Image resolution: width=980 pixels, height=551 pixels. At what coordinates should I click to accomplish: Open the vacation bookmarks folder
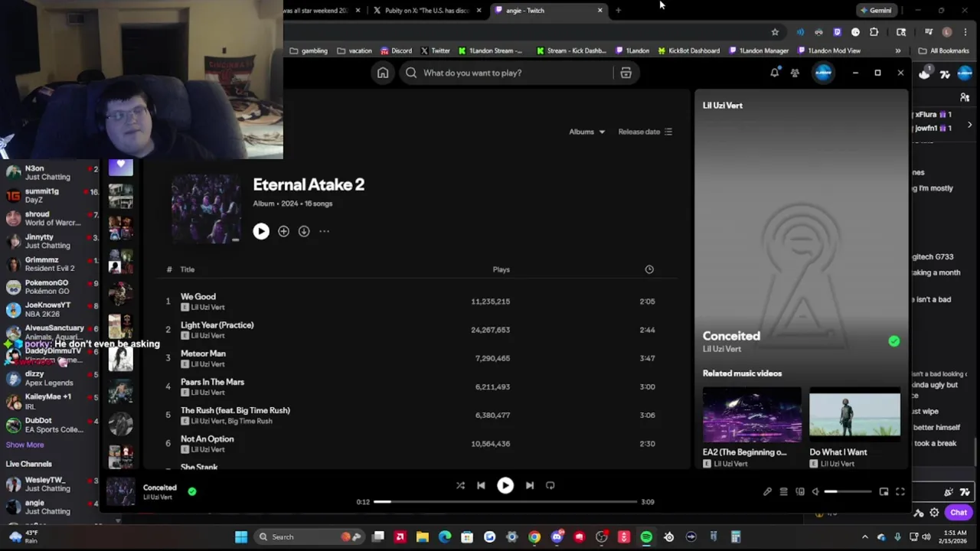354,51
